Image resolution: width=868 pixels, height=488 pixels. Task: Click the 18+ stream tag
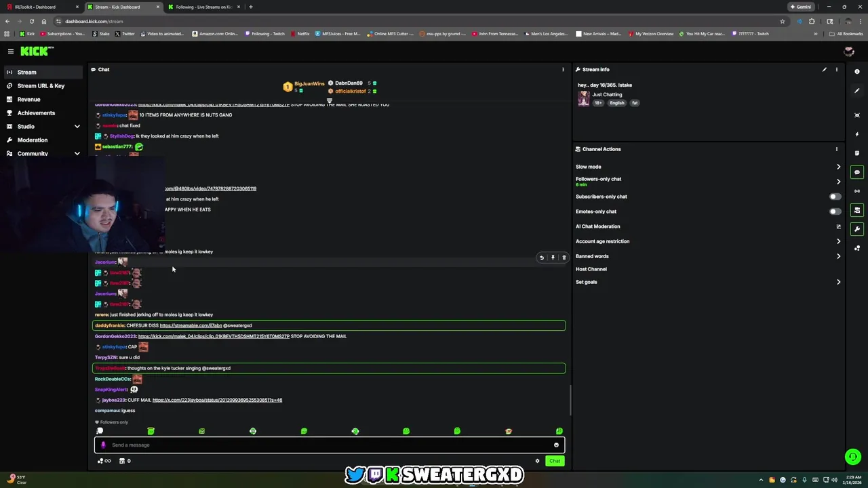599,103
